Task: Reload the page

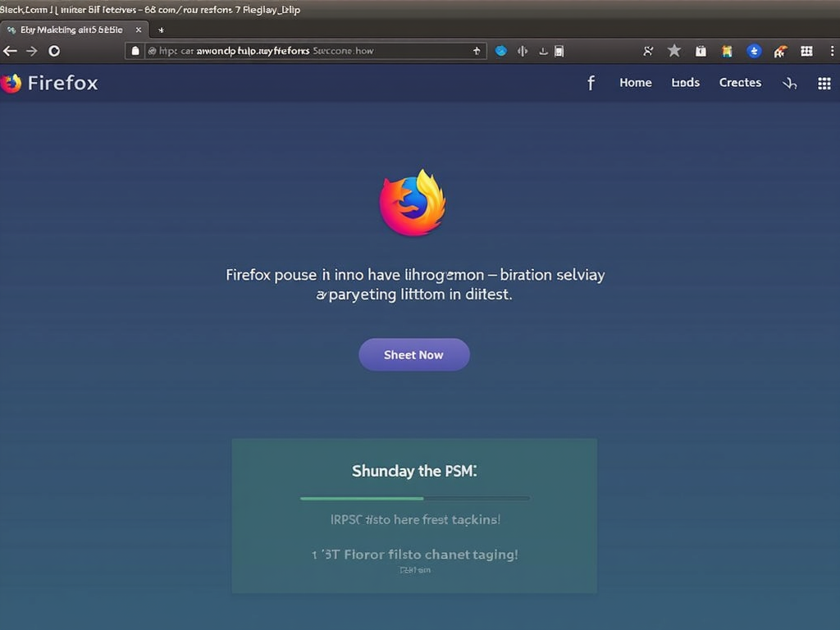Action: pyautogui.click(x=54, y=51)
